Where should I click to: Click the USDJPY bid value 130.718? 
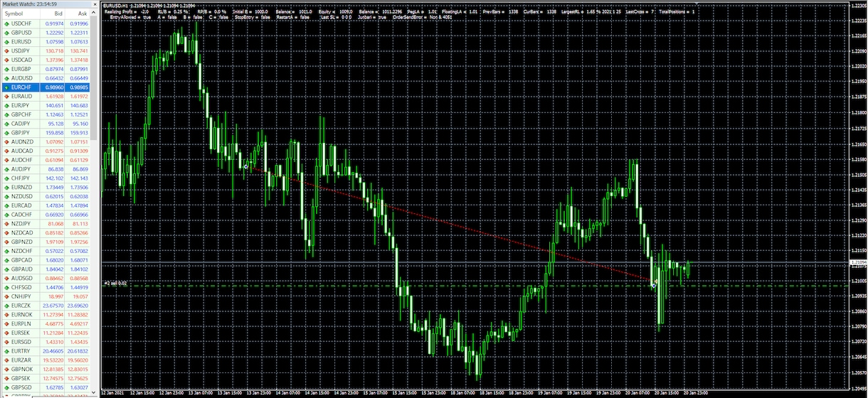click(x=55, y=51)
